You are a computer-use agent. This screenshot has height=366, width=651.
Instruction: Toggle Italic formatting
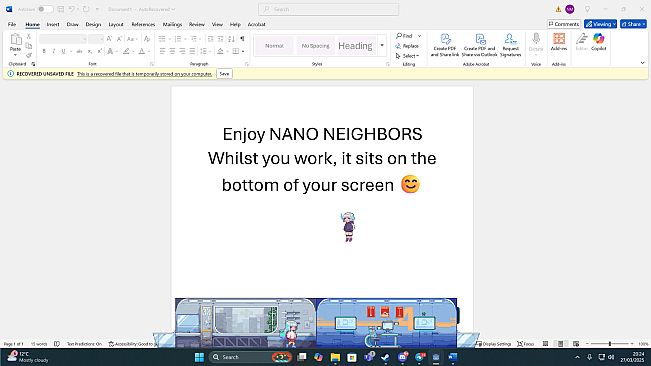(54, 51)
